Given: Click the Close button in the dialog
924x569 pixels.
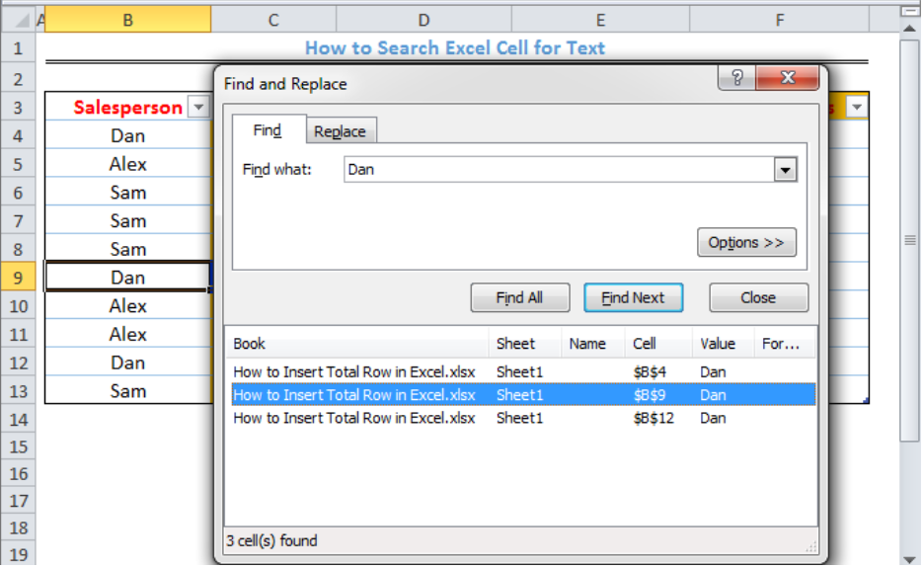Looking at the screenshot, I should [x=758, y=297].
